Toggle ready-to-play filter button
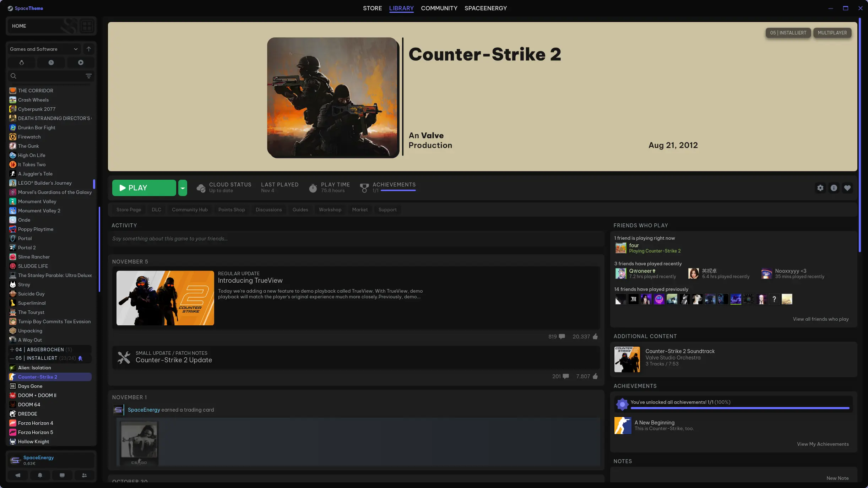868x488 pixels. 81,63
